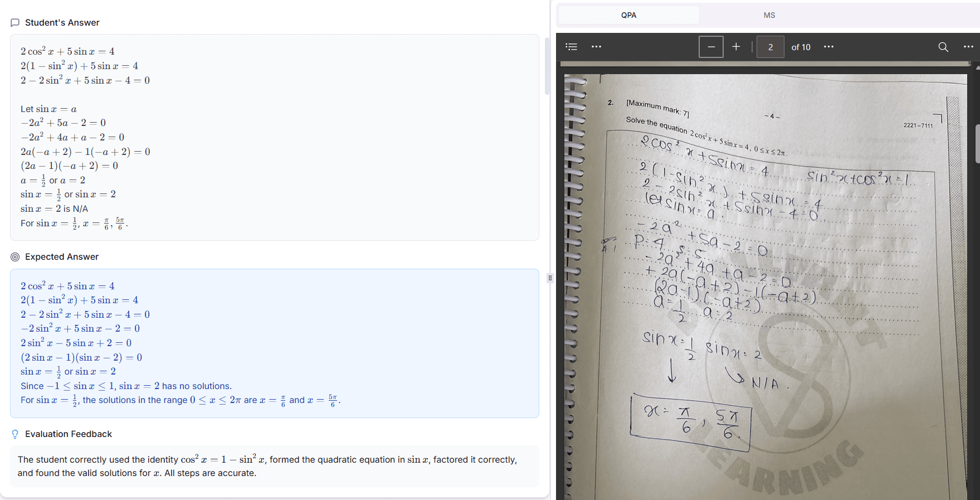Click the Student's Answer speech bubble icon

point(15,23)
